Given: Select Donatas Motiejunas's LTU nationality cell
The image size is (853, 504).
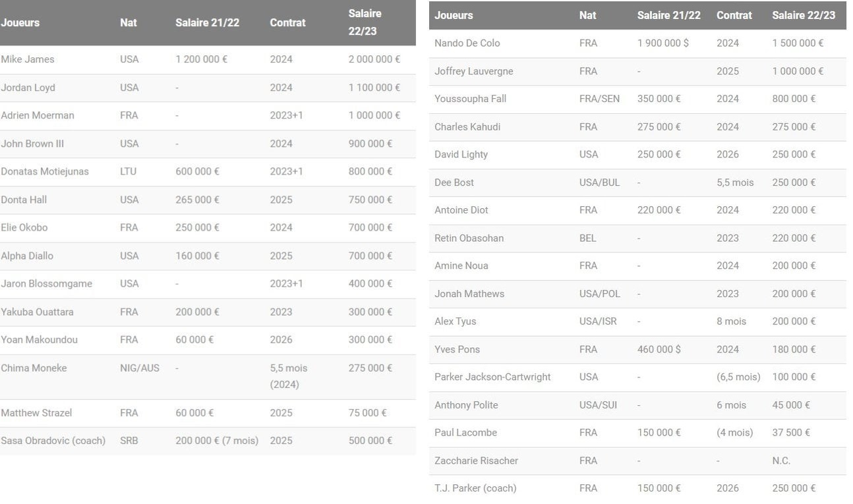Looking at the screenshot, I should click(128, 171).
